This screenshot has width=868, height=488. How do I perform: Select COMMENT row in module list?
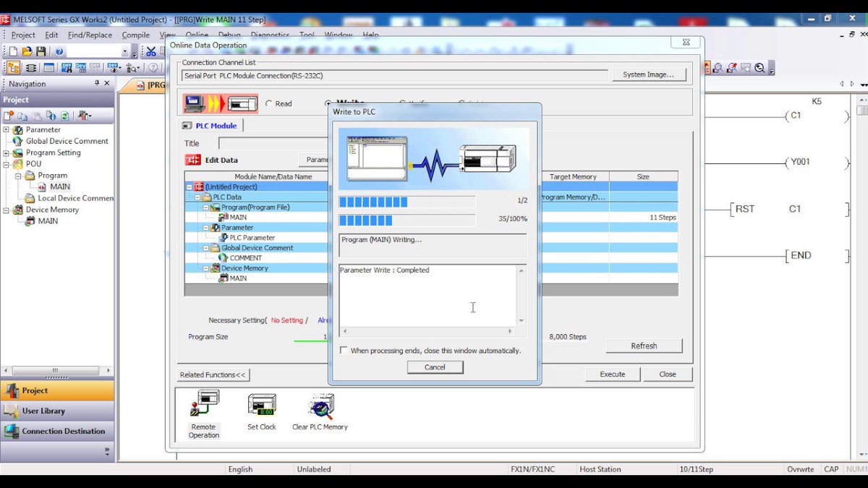257,257
